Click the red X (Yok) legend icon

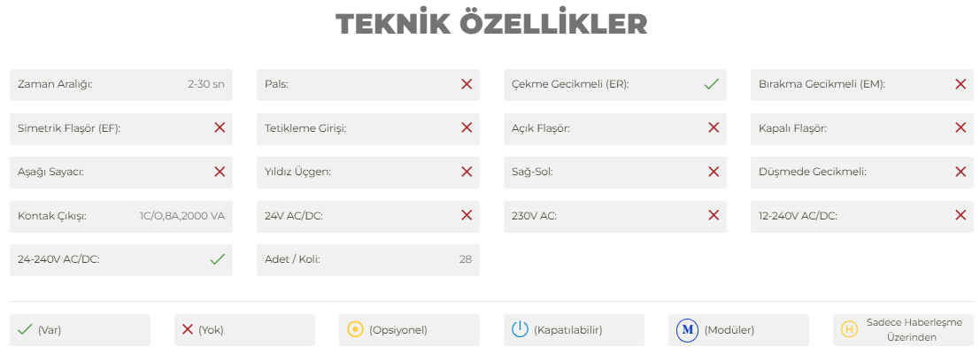pyautogui.click(x=188, y=329)
